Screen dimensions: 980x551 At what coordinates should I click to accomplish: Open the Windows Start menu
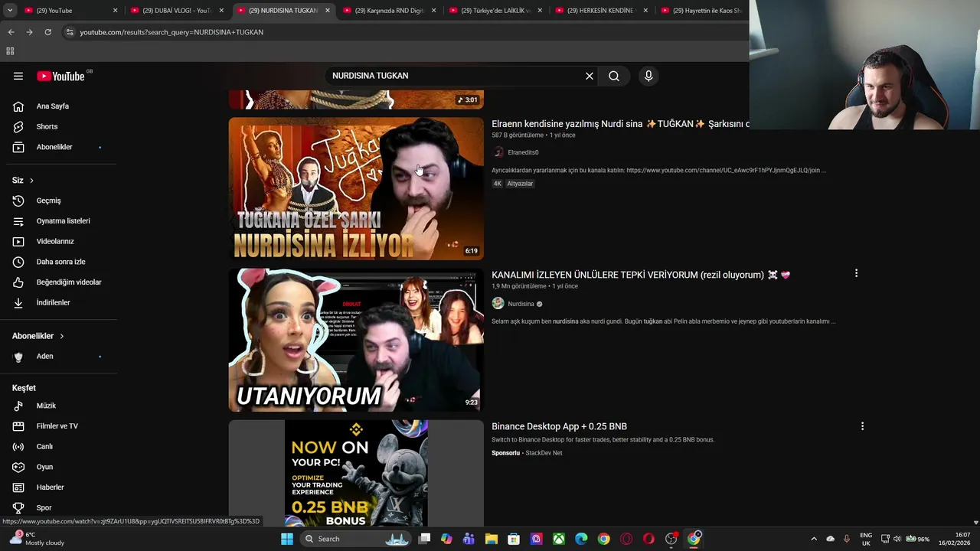point(287,539)
